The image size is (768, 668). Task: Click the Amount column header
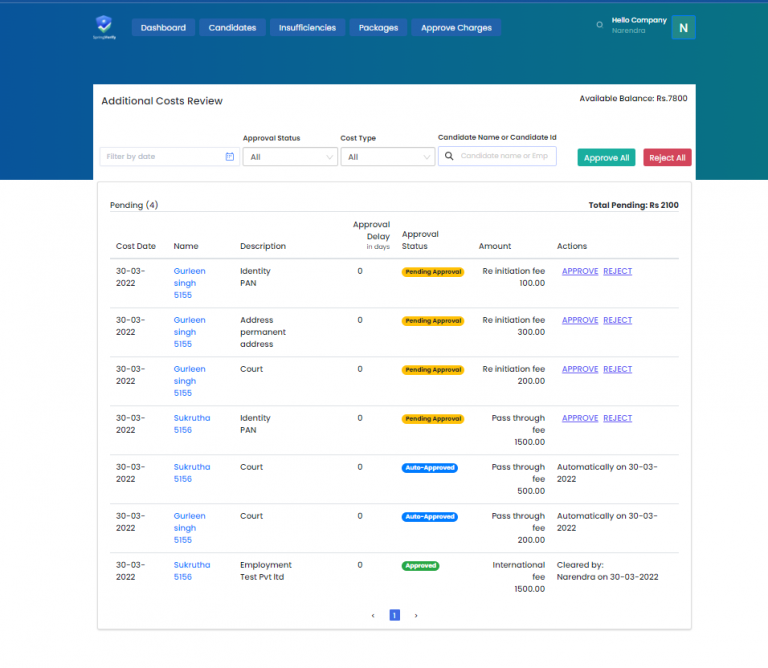(495, 246)
